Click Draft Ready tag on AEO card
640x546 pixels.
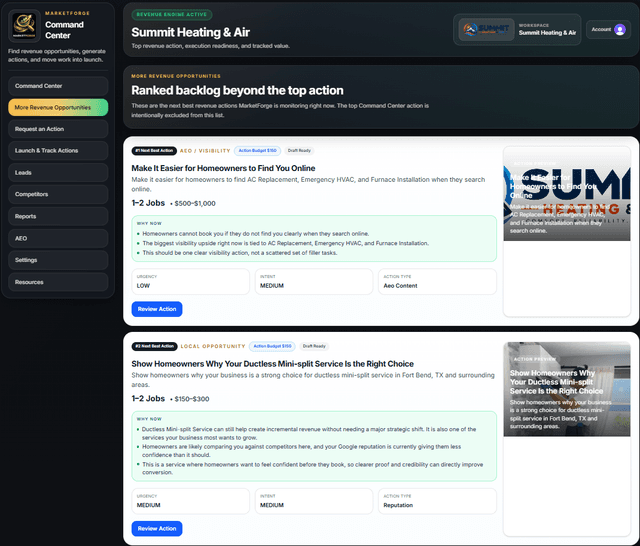(x=299, y=151)
